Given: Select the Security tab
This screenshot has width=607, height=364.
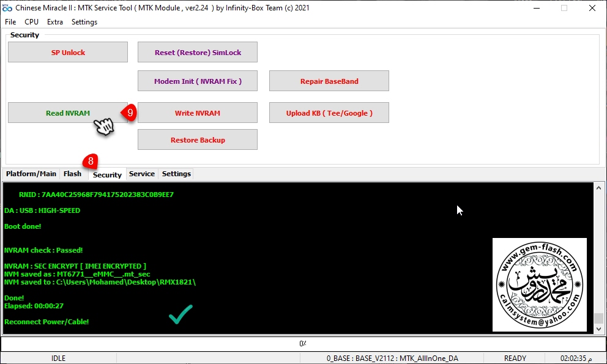Looking at the screenshot, I should pos(107,174).
